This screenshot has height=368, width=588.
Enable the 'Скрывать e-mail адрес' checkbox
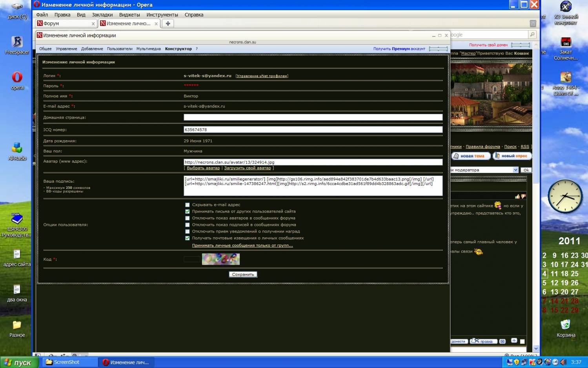pos(188,205)
